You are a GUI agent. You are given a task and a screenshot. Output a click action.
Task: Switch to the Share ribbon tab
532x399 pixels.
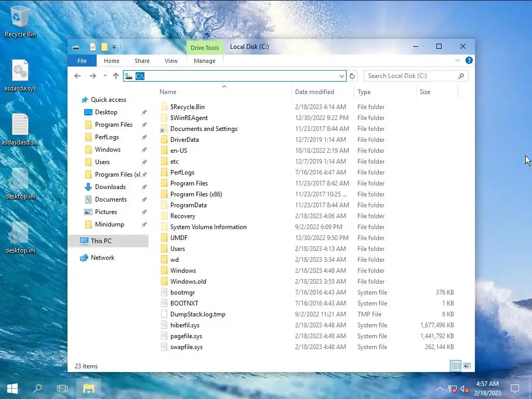point(142,61)
